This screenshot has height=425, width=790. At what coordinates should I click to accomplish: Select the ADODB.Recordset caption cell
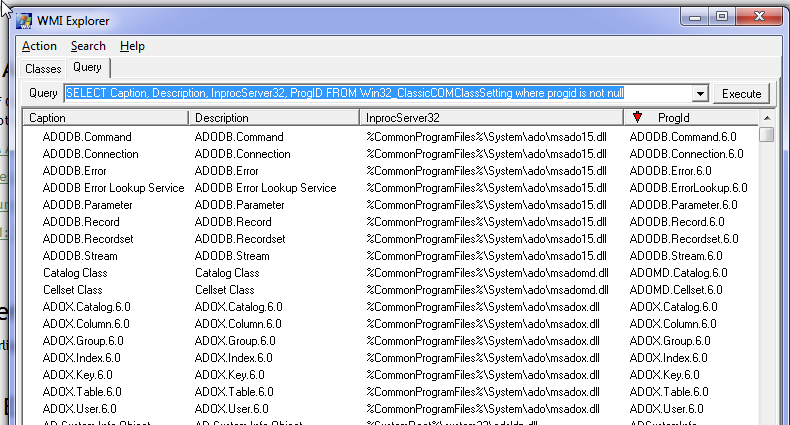[x=88, y=239]
